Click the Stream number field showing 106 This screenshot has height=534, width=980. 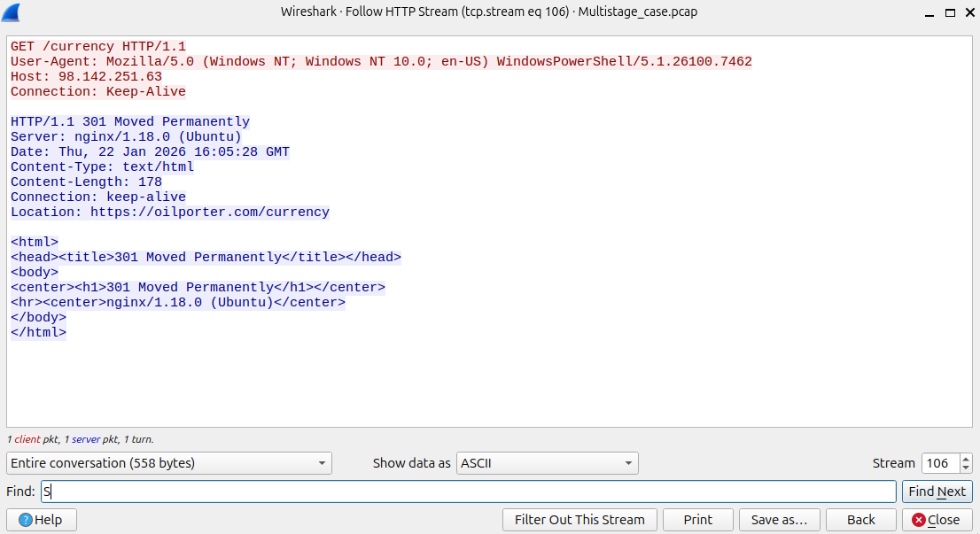[x=941, y=463]
